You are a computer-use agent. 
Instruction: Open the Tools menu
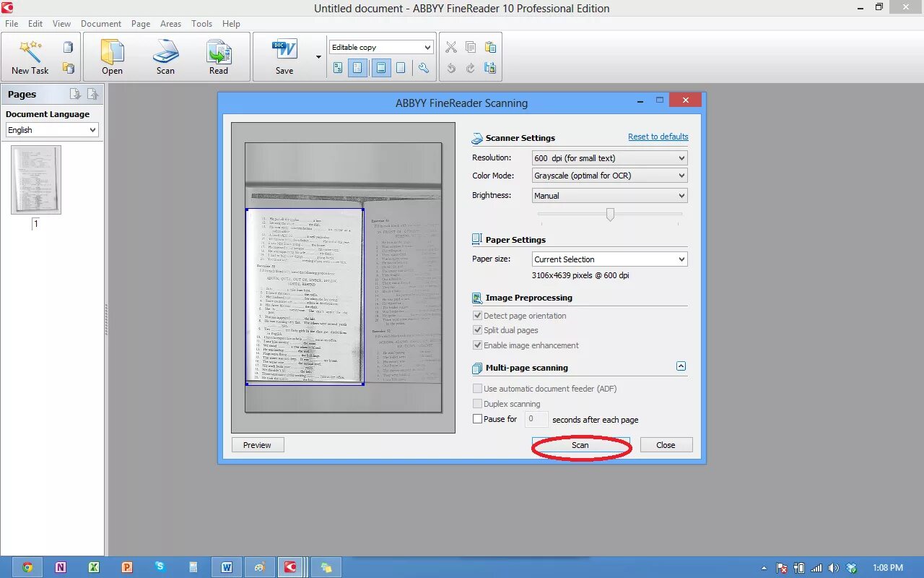tap(201, 24)
